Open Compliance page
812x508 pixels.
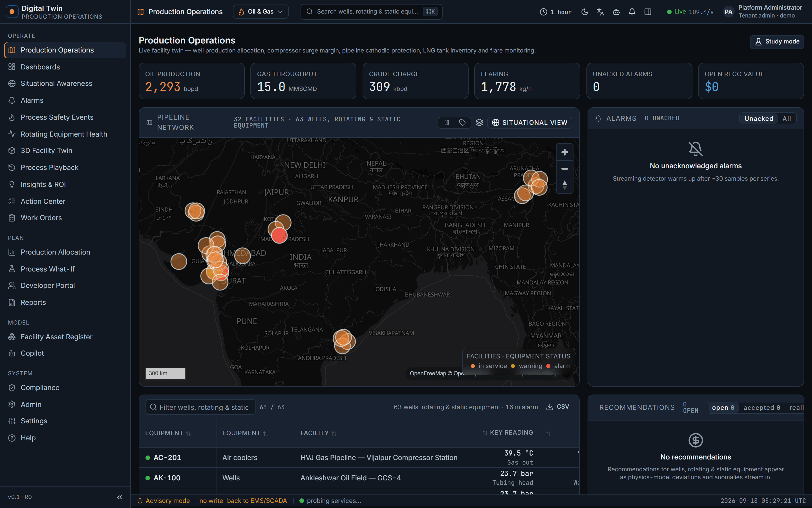(x=65, y=387)
